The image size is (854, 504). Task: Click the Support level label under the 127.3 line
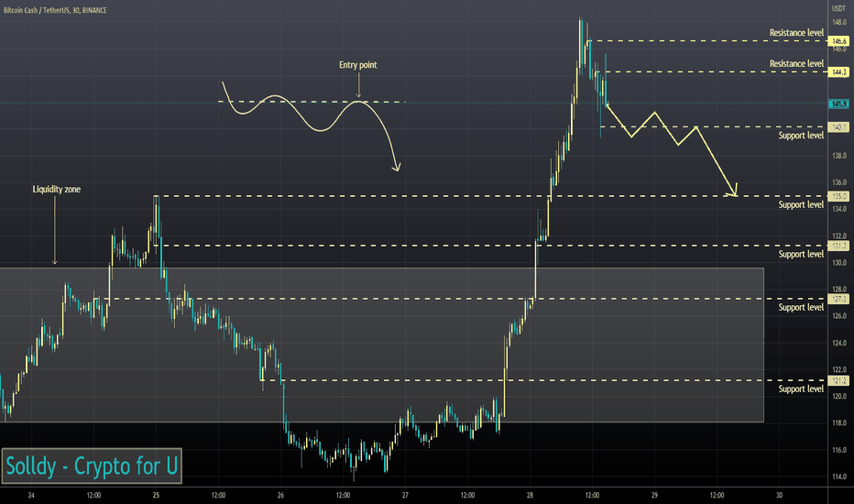801,307
